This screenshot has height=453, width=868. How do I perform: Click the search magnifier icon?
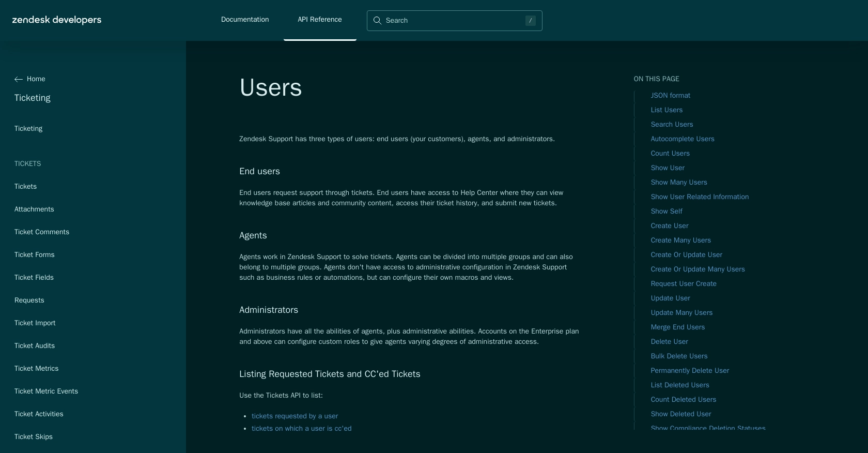[377, 21]
